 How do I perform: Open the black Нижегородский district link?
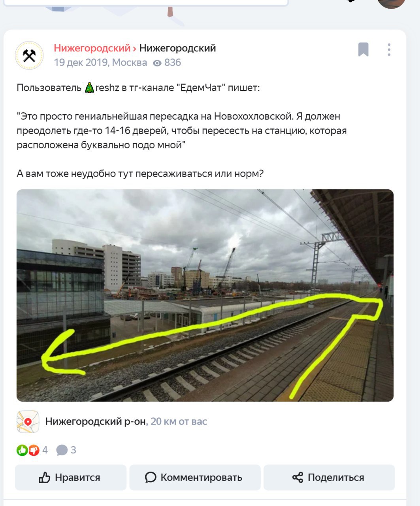(x=177, y=48)
